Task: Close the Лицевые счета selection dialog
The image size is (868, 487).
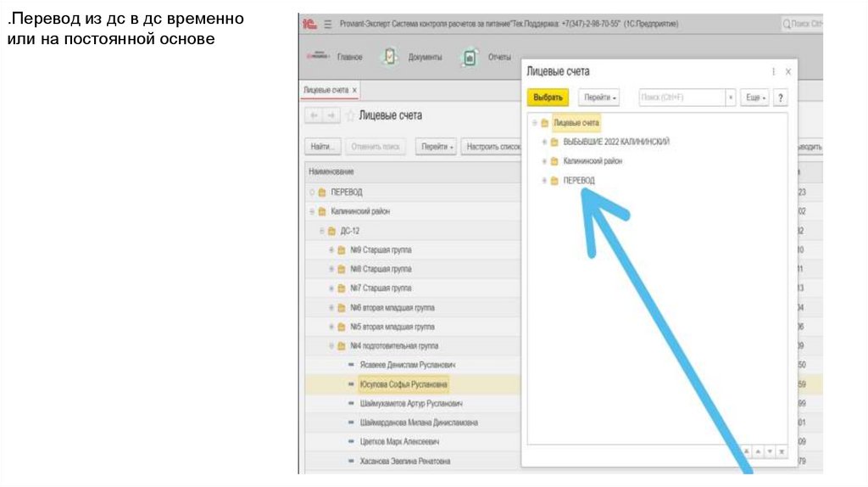Action: click(x=788, y=71)
